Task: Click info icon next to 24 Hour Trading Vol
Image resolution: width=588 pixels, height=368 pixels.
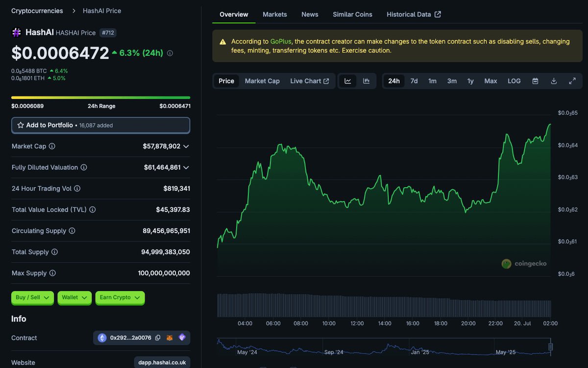Action: [x=77, y=188]
